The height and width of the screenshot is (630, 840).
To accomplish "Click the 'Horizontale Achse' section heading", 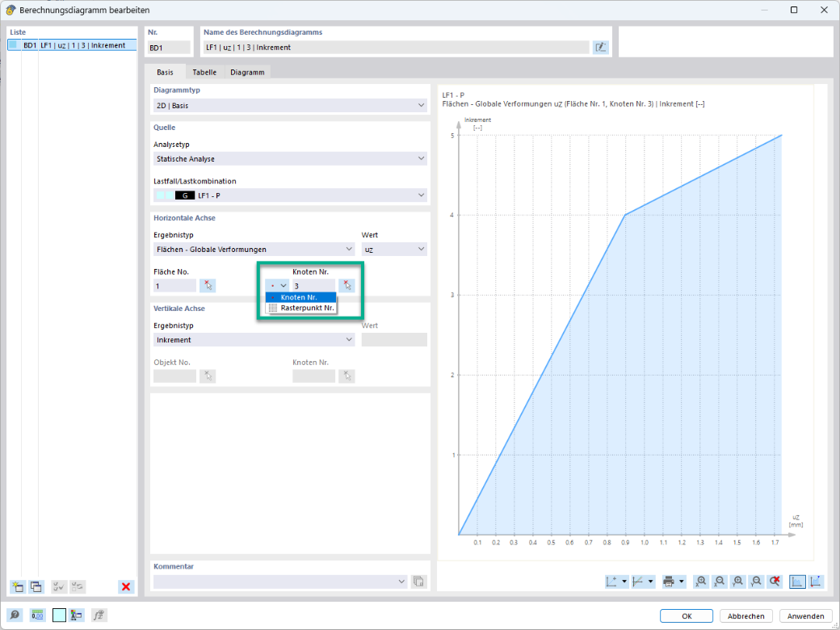I will 184,218.
